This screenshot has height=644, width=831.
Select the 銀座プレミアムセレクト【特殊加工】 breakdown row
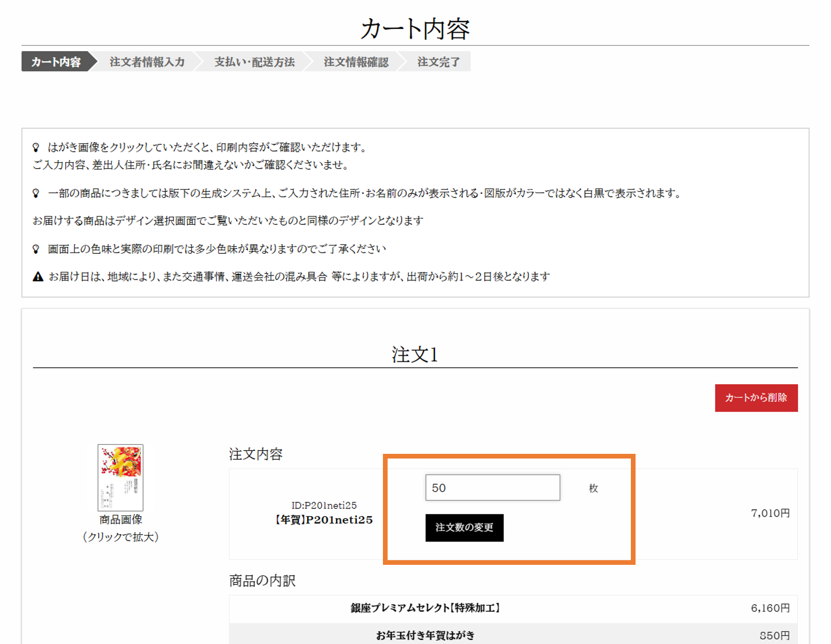tap(426, 608)
